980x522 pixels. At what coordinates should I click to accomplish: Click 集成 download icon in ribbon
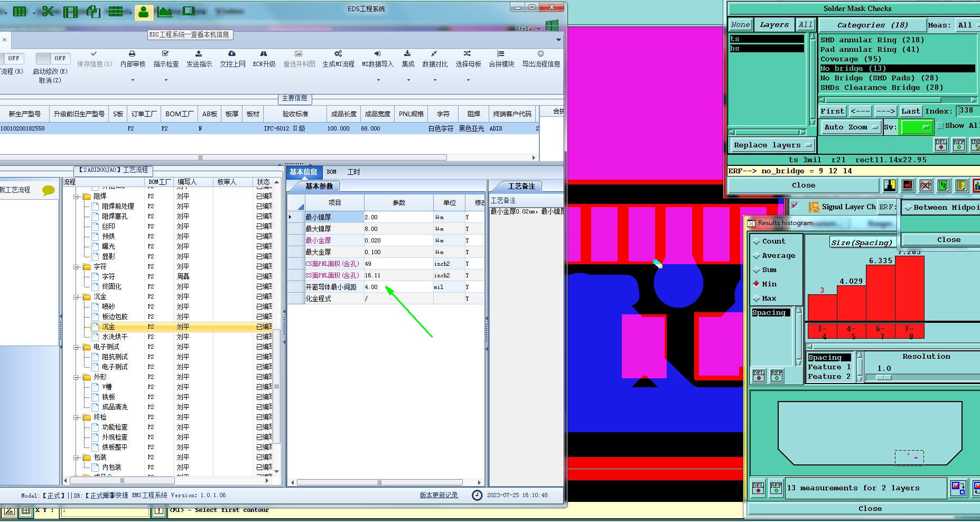[407, 54]
